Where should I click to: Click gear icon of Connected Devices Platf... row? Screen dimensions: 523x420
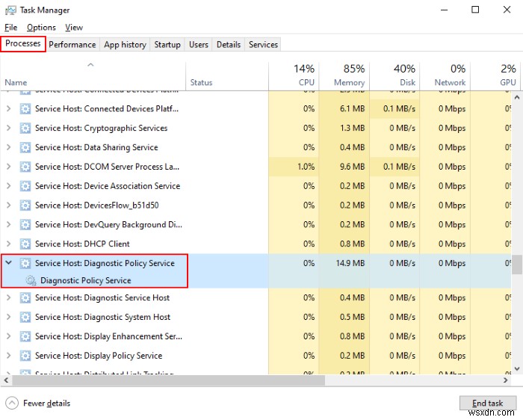(25, 109)
